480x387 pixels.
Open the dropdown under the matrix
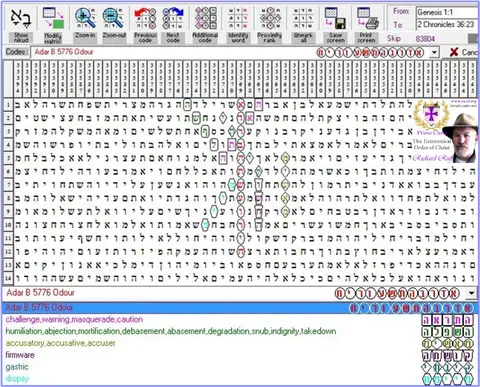471,293
